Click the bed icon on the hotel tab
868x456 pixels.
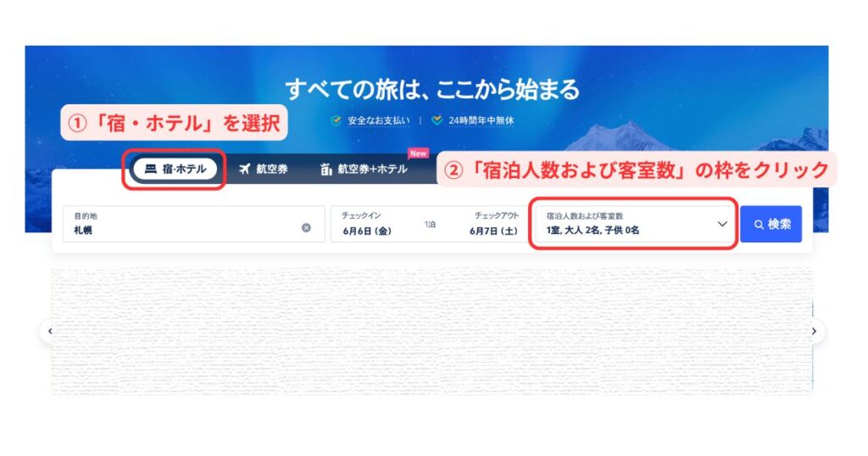point(151,169)
